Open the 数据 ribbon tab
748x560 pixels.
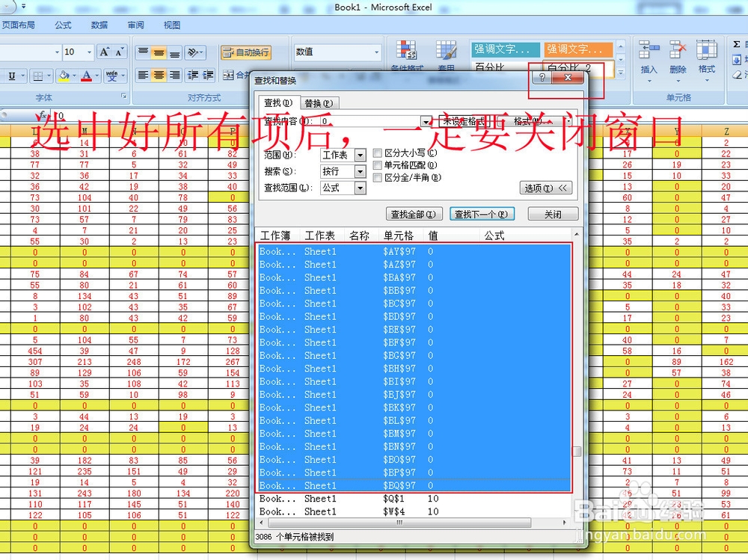(99, 25)
